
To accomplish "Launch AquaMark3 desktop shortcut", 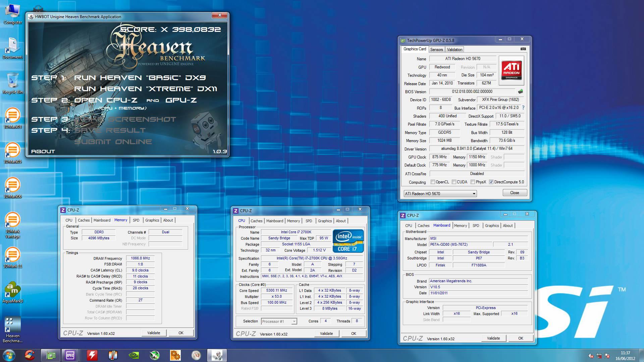I will 12,293.
